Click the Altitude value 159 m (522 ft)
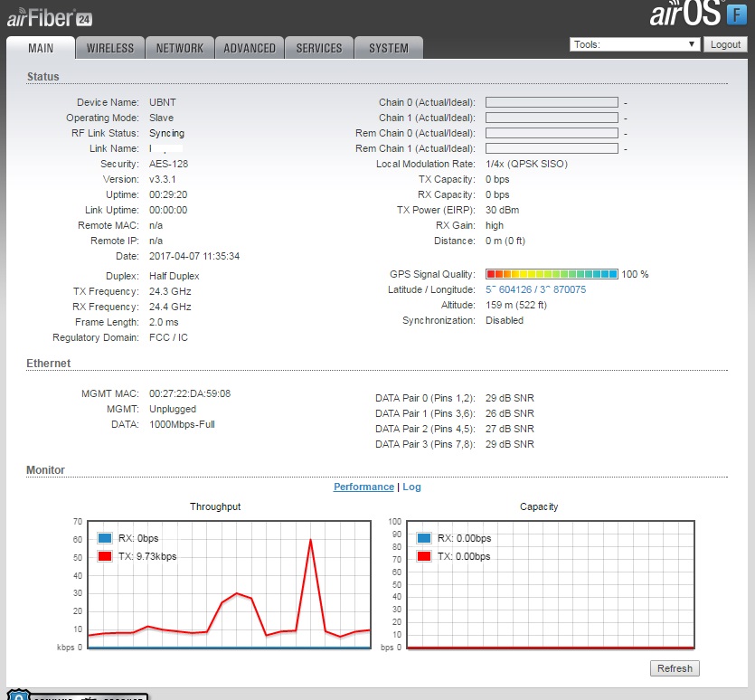Screen dimensions: 755x700 (x=516, y=305)
